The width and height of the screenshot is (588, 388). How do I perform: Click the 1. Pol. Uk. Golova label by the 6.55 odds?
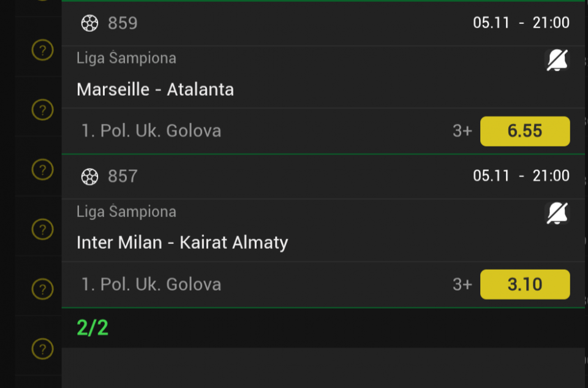click(x=151, y=131)
